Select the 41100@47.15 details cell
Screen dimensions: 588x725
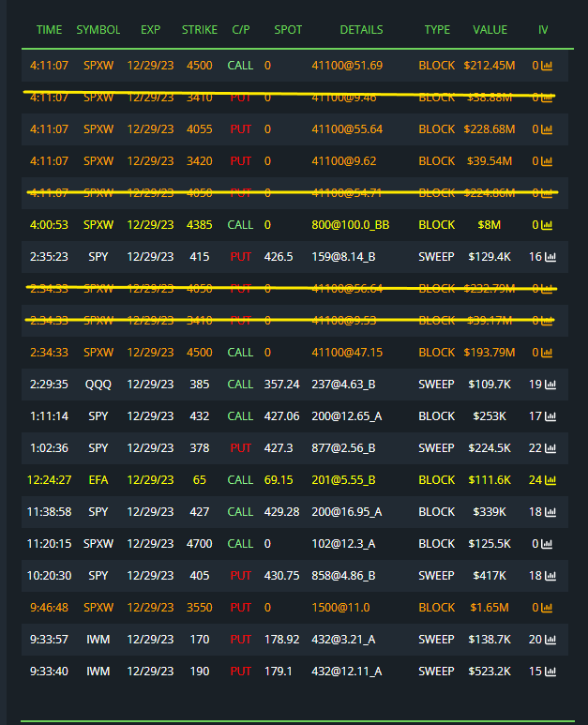347,353
